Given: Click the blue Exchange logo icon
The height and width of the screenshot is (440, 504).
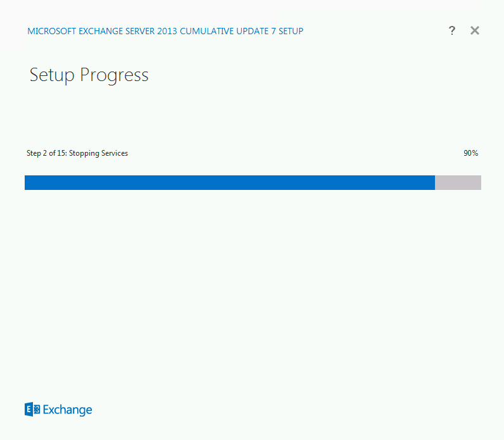Looking at the screenshot, I should 32,409.
